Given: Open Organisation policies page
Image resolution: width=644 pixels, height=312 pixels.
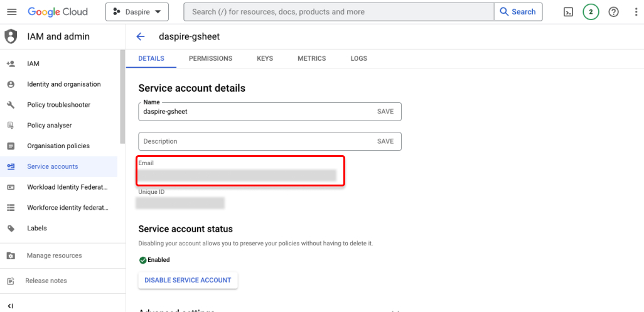Looking at the screenshot, I should coord(58,146).
